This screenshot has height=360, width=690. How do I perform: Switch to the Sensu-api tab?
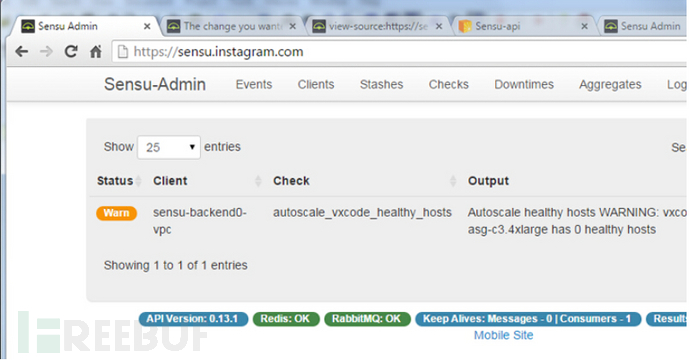524,26
